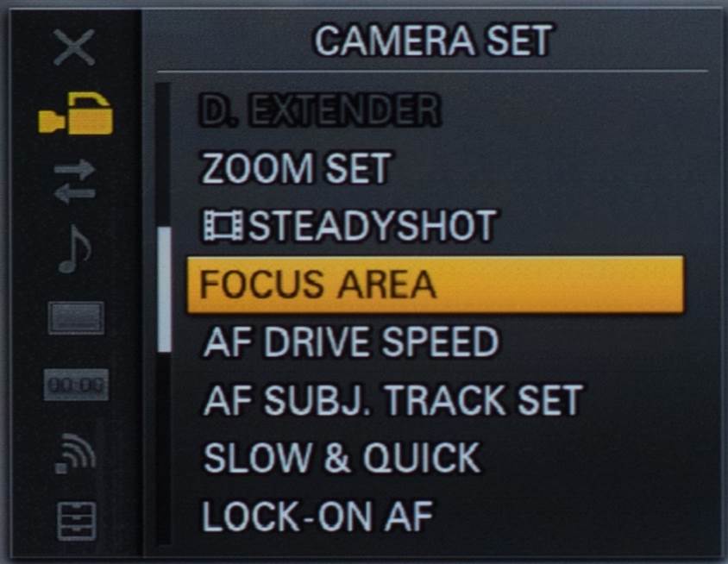Open the SLOW & QUICK menu
Screen dimensions: 728x564
342,458
